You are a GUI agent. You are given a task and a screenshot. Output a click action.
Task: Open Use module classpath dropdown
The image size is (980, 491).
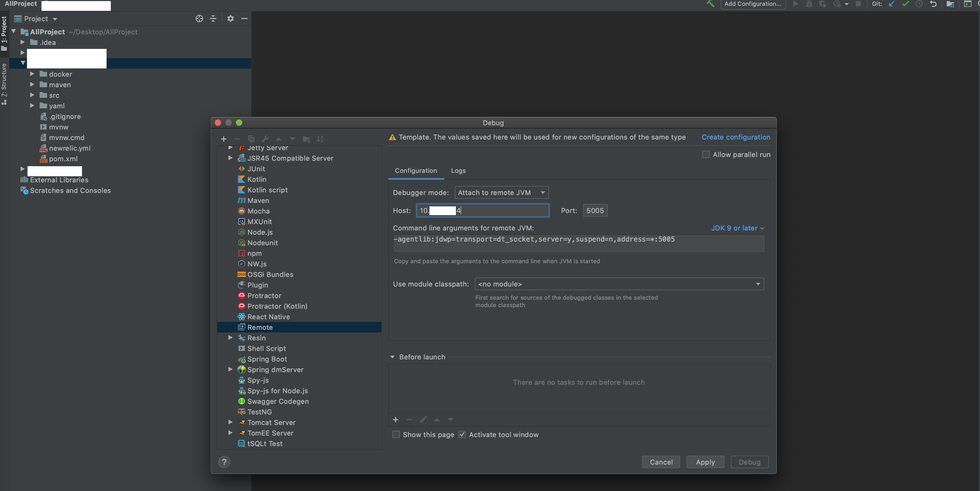point(619,284)
